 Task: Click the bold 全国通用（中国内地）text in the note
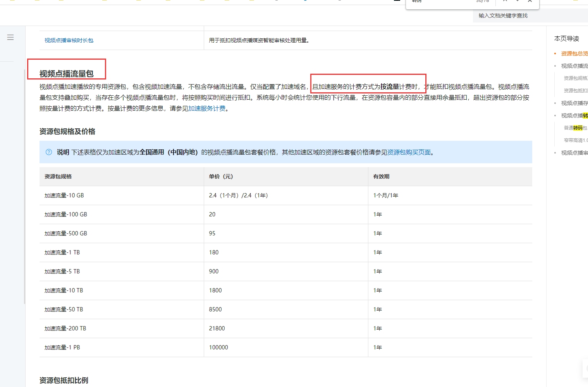169,152
